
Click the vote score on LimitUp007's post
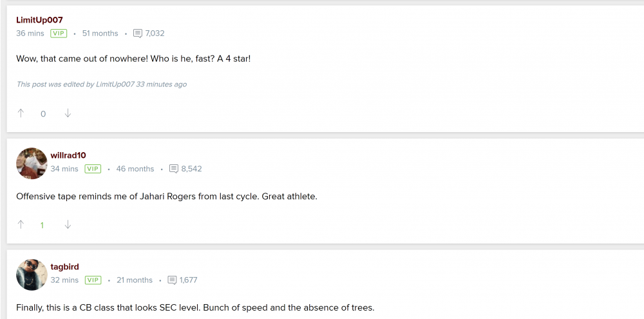[x=43, y=114]
